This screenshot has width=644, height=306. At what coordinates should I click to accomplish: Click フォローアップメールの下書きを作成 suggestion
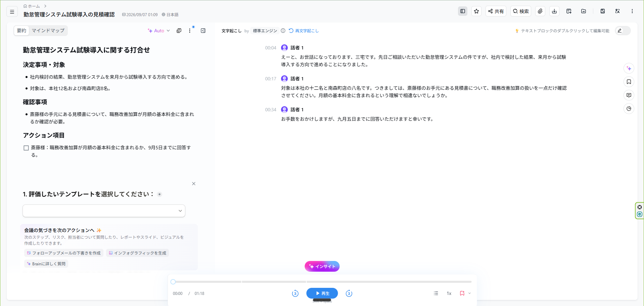point(64,253)
